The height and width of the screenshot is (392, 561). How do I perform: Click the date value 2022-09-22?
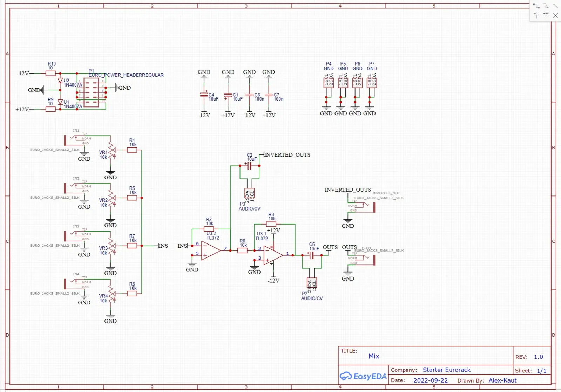tap(431, 380)
